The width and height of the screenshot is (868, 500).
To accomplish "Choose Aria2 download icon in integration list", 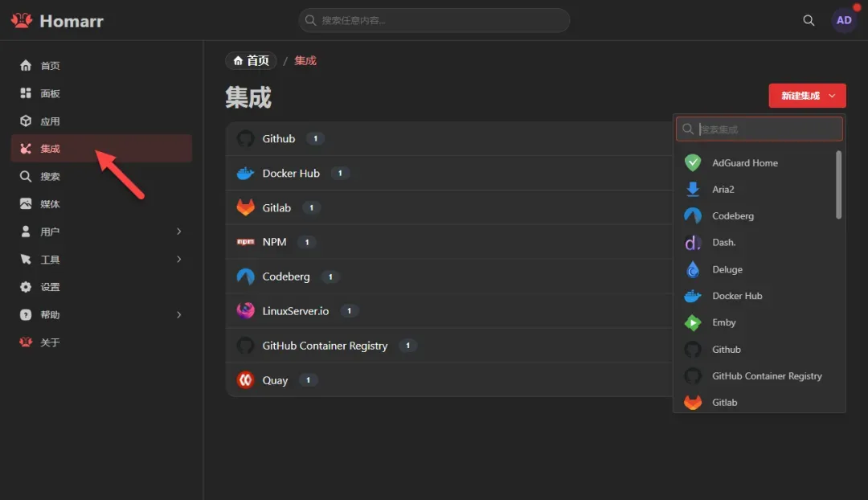I will pyautogui.click(x=693, y=190).
